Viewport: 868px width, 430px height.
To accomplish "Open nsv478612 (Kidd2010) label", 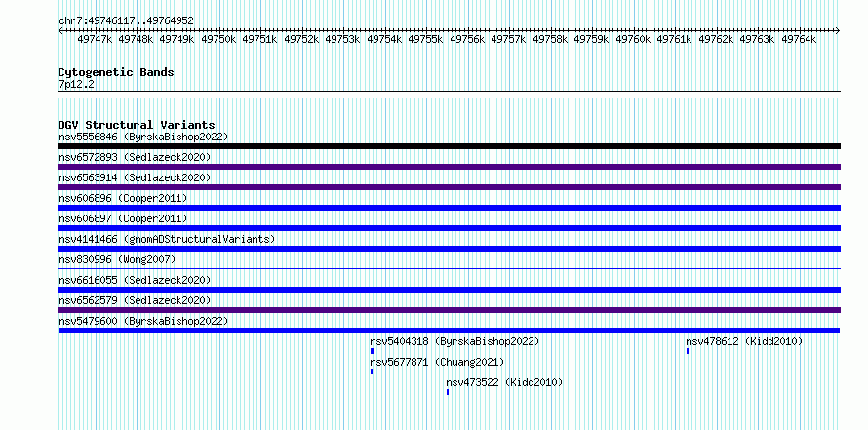I will point(744,341).
